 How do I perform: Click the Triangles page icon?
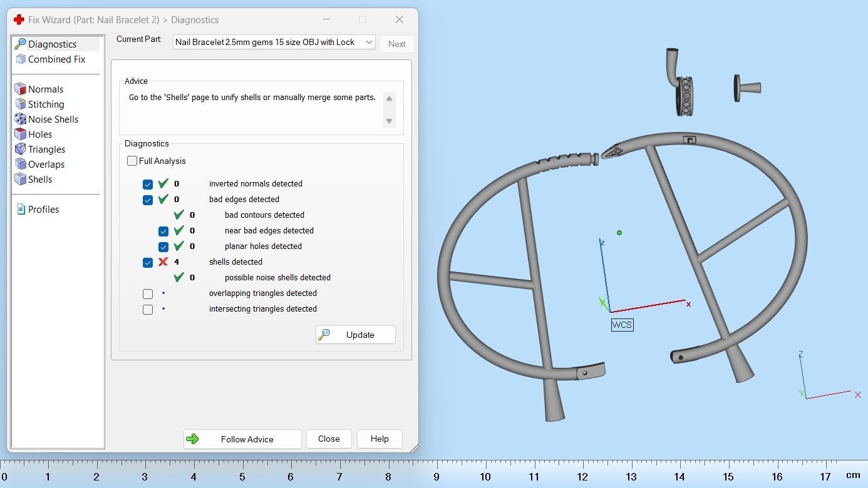20,149
